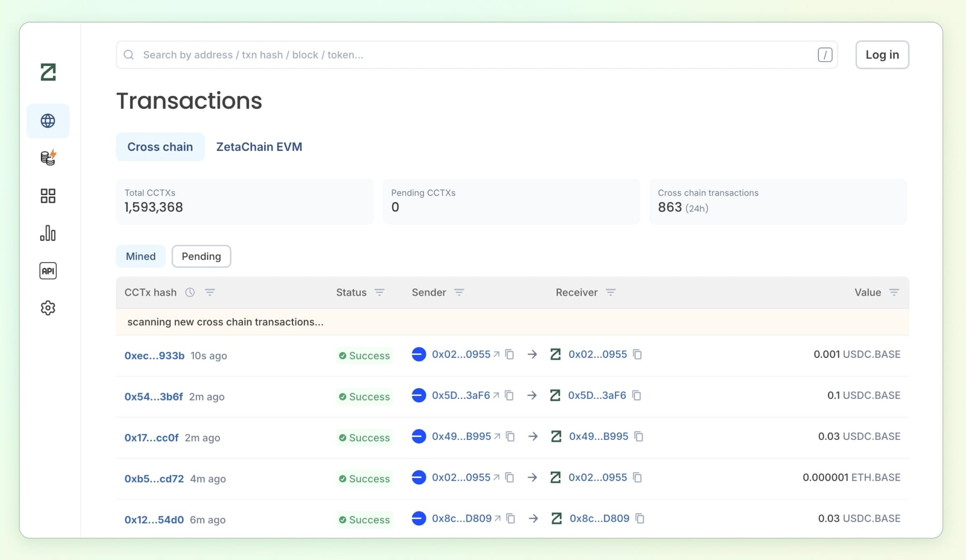
Task: Open transaction hash 0xb5...cd72
Action: pos(154,479)
